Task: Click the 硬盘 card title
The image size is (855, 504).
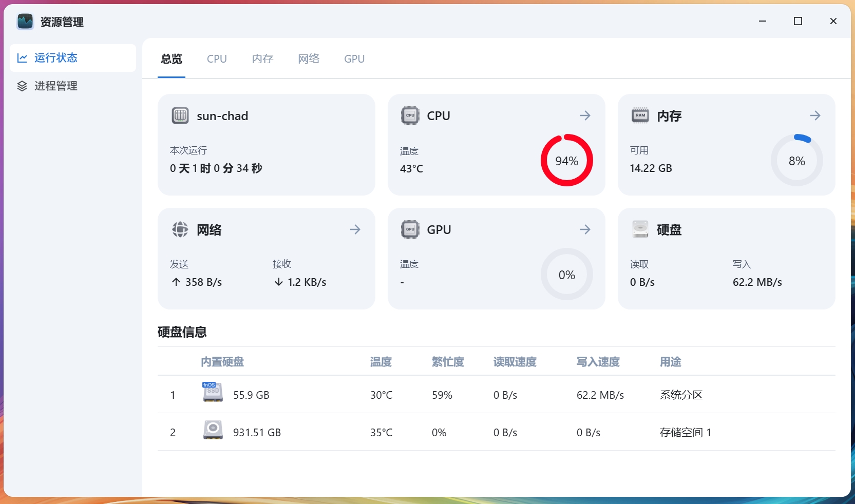Action: [x=669, y=229]
